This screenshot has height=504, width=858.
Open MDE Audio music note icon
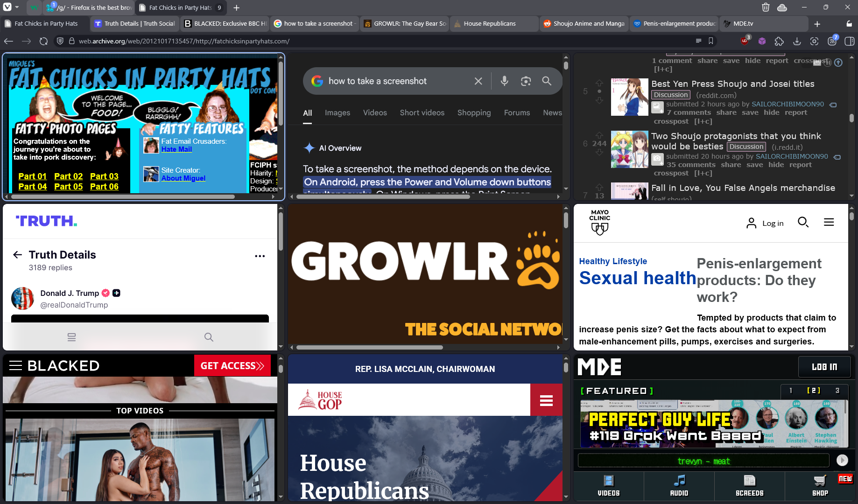click(679, 480)
